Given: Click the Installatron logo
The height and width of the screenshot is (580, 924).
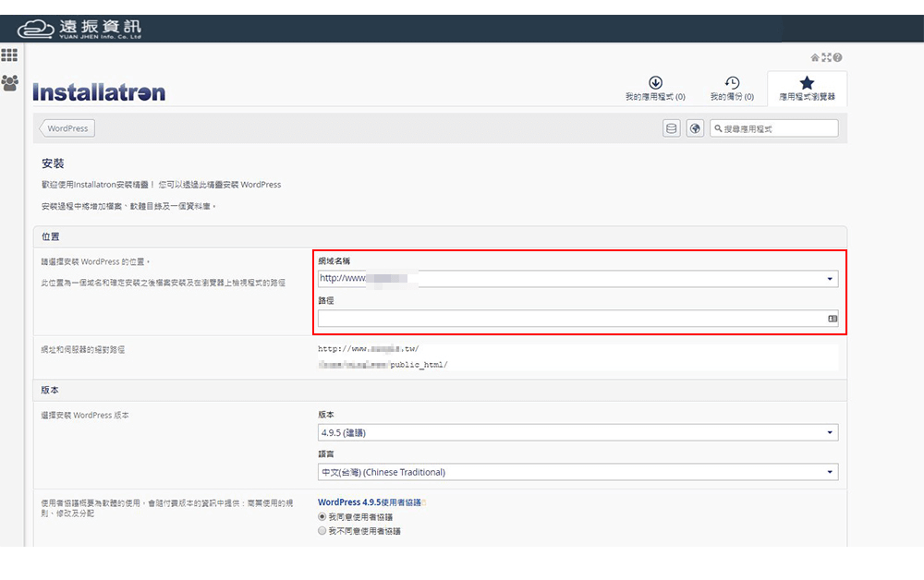Looking at the screenshot, I should click(x=99, y=92).
